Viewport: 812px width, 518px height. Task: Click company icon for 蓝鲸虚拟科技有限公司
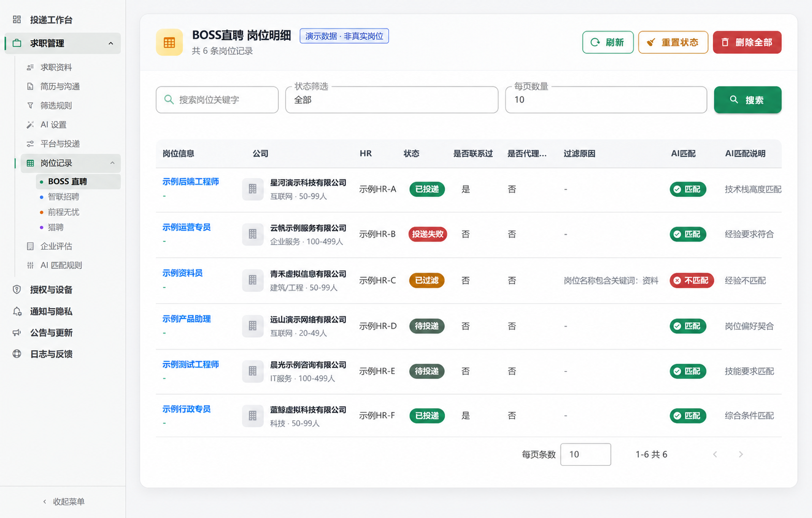[252, 416]
